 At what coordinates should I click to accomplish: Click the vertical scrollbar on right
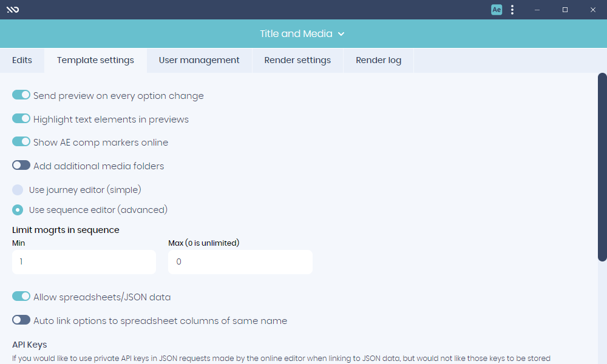[x=602, y=167]
